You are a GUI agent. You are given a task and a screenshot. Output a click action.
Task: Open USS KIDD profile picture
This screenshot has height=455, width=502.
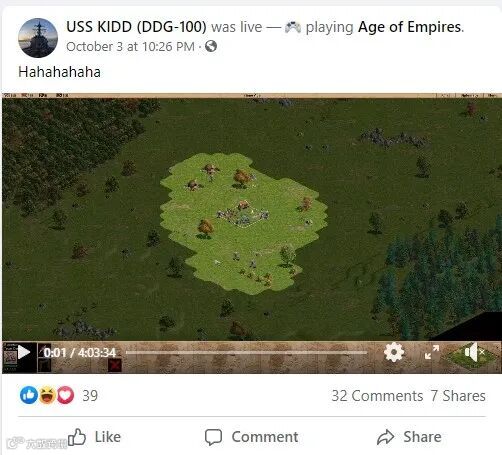click(x=38, y=38)
